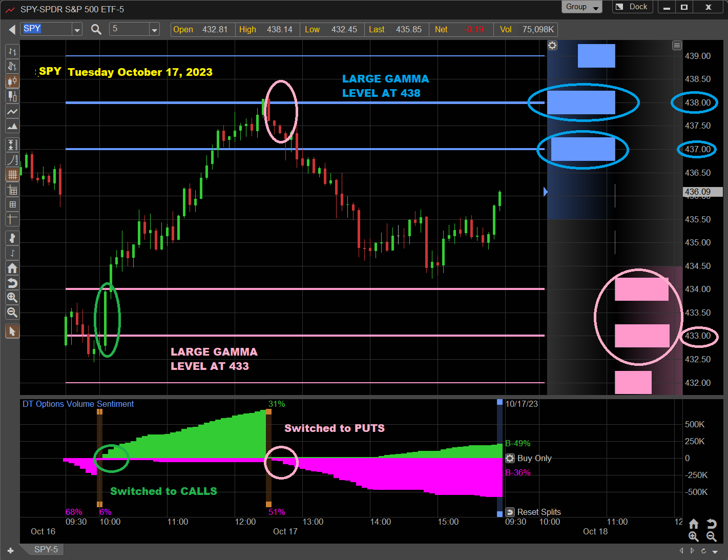Select the pointer arrow tool
728x560 pixels.
coord(12,331)
